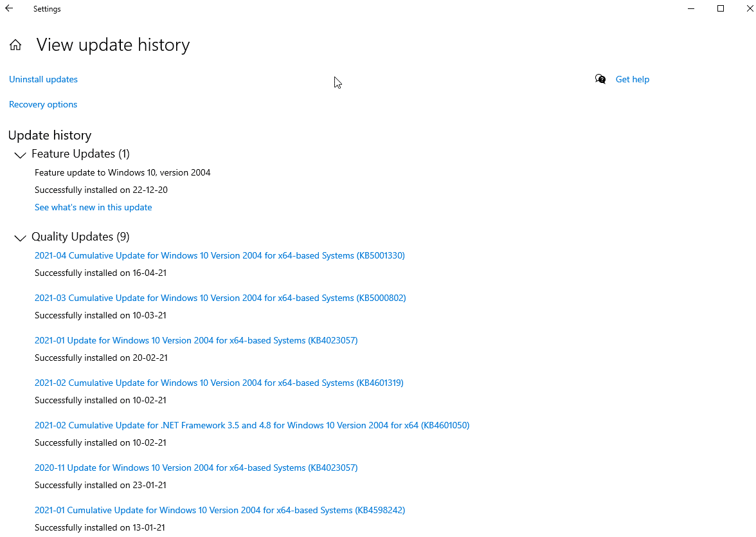Click See what's new in this update
The width and height of the screenshot is (756, 537).
coord(93,207)
